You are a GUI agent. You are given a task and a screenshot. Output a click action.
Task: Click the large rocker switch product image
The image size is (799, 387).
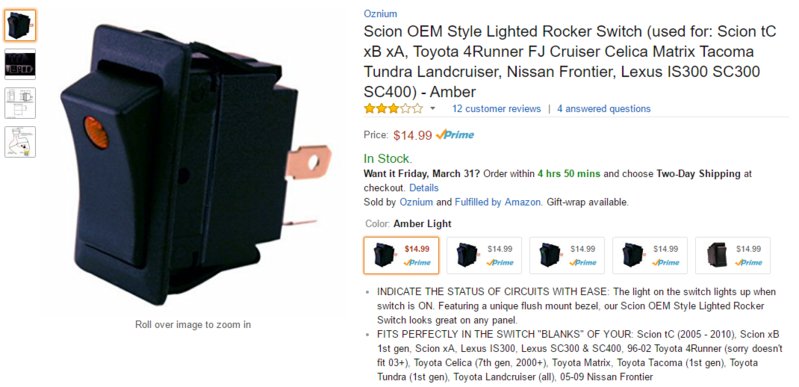[x=196, y=163]
